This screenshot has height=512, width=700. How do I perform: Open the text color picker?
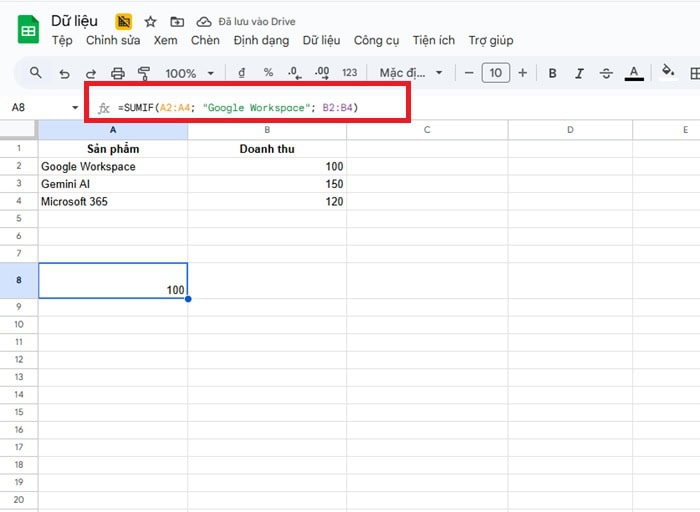(634, 73)
